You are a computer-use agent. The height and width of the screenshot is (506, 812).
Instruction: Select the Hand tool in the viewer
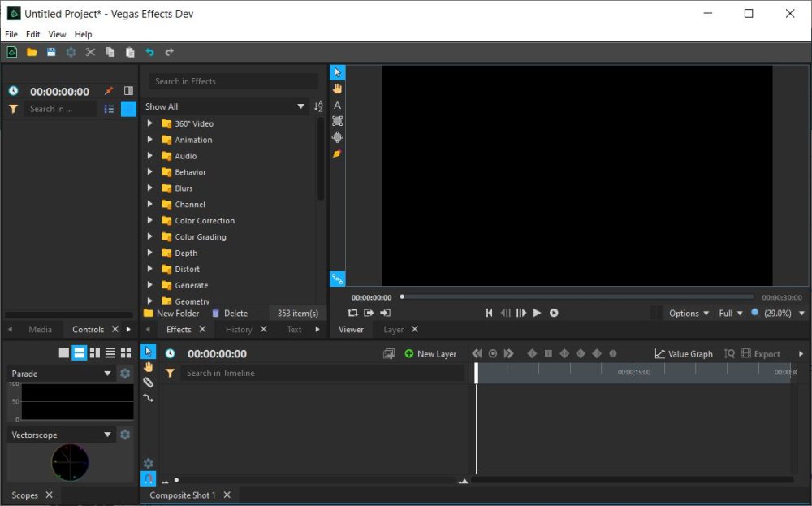click(337, 89)
